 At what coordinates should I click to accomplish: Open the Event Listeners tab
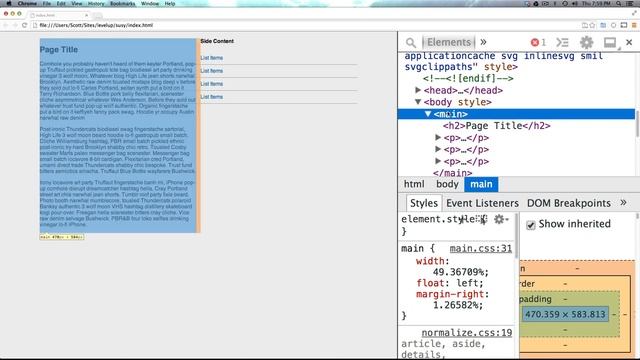click(x=482, y=203)
